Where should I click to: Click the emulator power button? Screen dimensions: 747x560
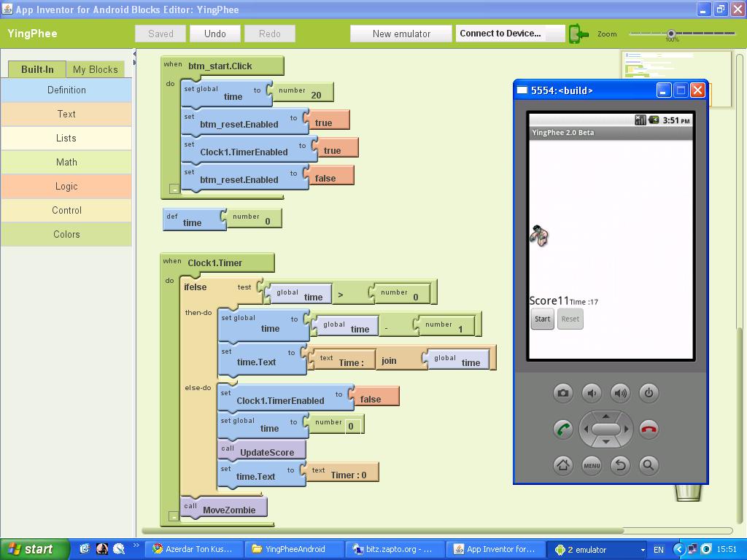pos(649,393)
